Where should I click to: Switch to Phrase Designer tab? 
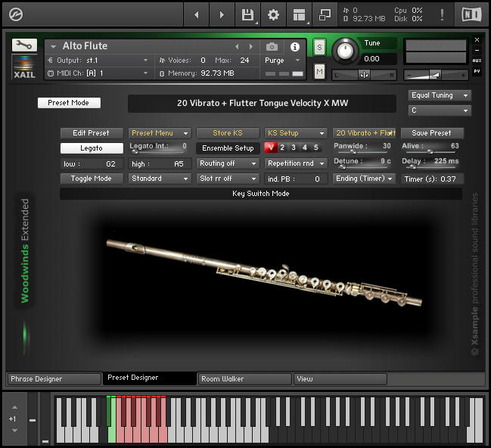tap(54, 379)
